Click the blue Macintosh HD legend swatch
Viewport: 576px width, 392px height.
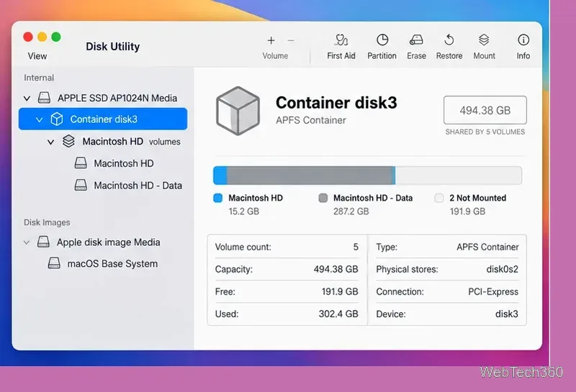(218, 199)
